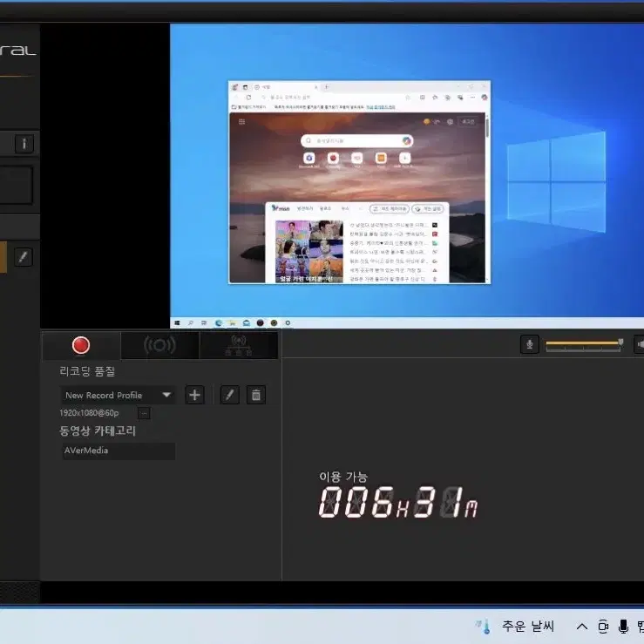Click Copilot icon in Edge search box
644x644 pixels.
pos(407,141)
